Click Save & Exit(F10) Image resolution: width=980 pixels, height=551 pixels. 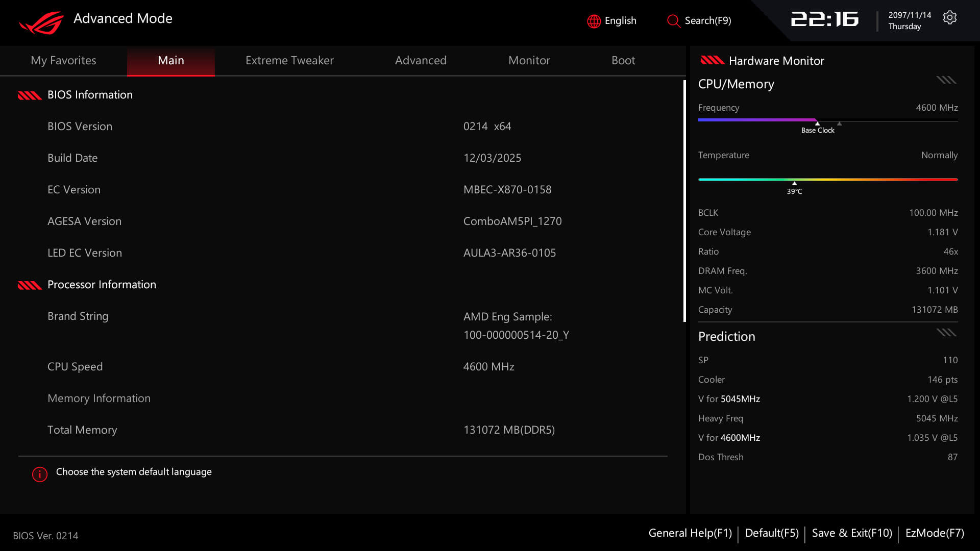[x=851, y=533]
